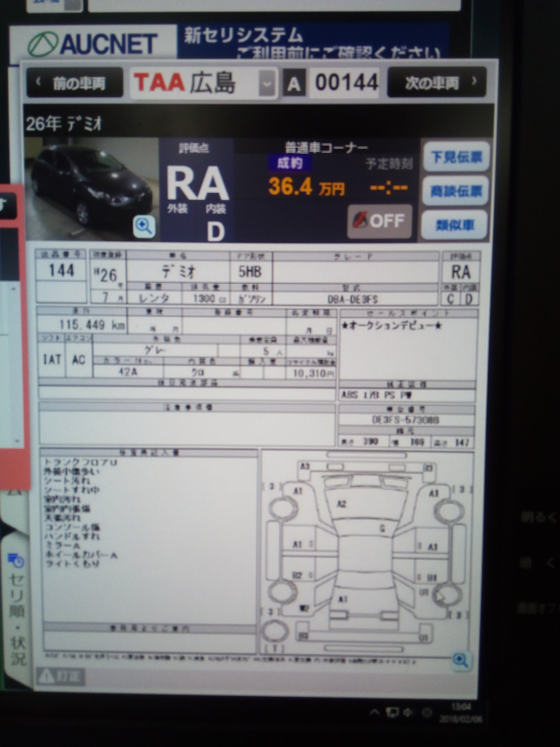Screen dimensions: 560x747
Task: Show 類似車 similar cars
Action: point(455,225)
